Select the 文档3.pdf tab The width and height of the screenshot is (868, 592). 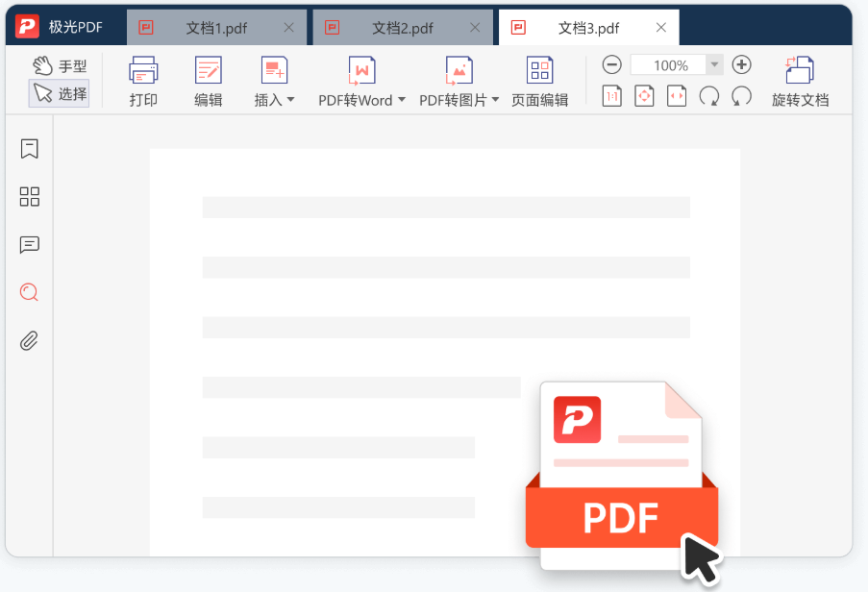589,28
